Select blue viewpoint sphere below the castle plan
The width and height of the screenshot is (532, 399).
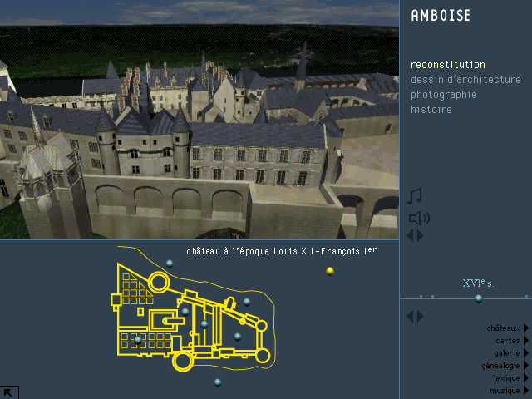pyautogui.click(x=218, y=382)
